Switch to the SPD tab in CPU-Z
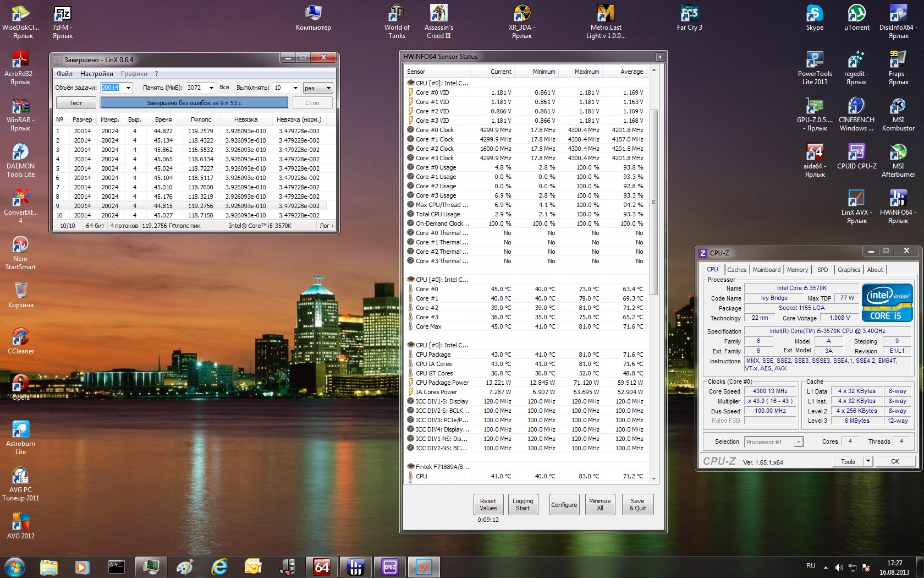The image size is (924, 578). 822,270
